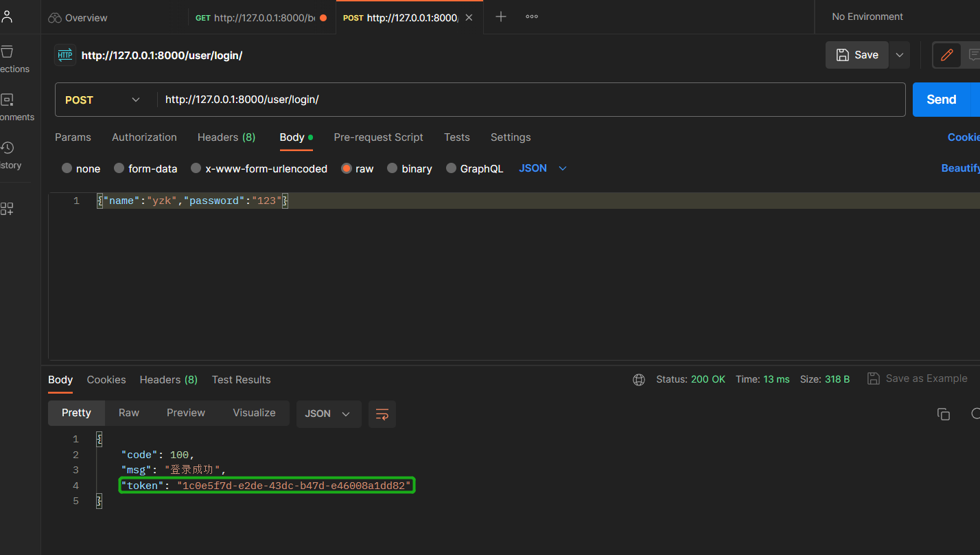The height and width of the screenshot is (555, 980).
Task: Click the HTTP request type icon
Action: click(65, 55)
